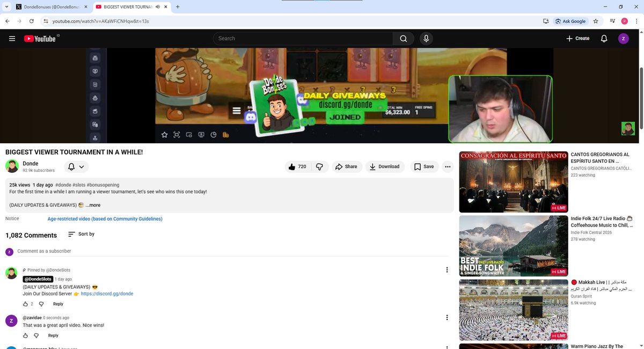Dislike the video with thumbs down
This screenshot has width=644, height=349.
319,166
